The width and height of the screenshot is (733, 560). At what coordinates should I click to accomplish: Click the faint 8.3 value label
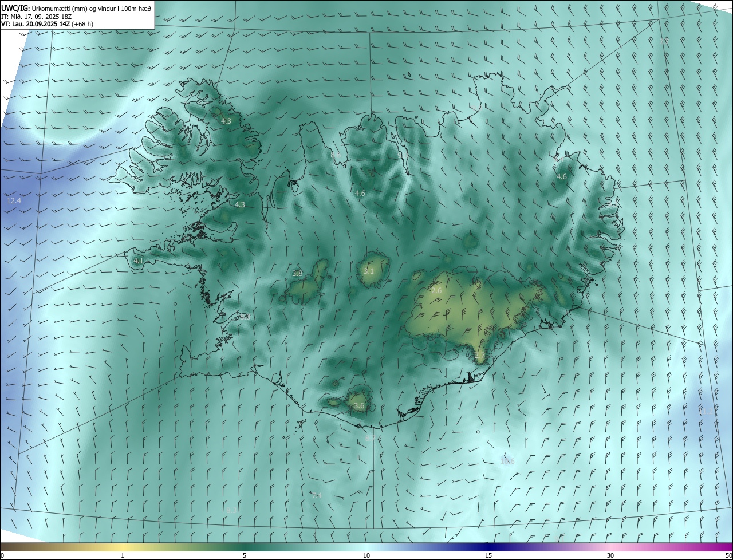click(231, 510)
